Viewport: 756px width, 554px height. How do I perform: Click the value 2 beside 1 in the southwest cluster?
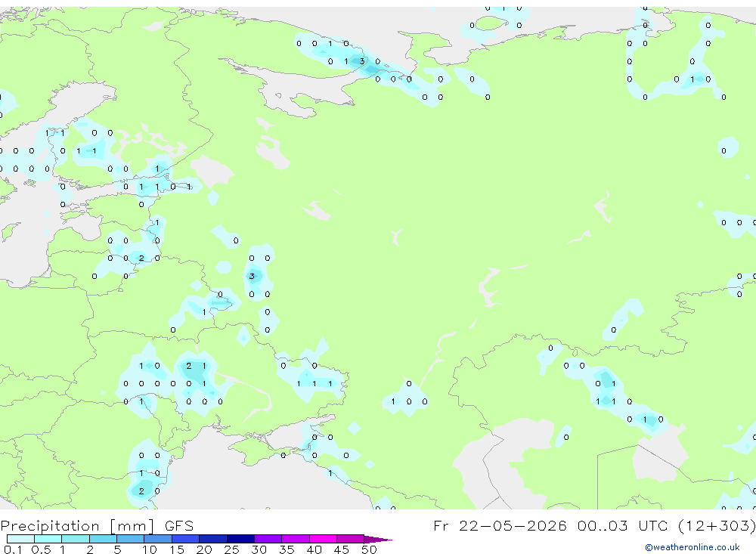click(x=189, y=366)
